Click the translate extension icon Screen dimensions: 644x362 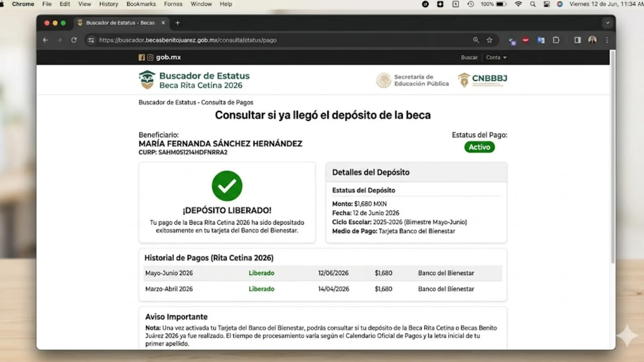click(541, 40)
